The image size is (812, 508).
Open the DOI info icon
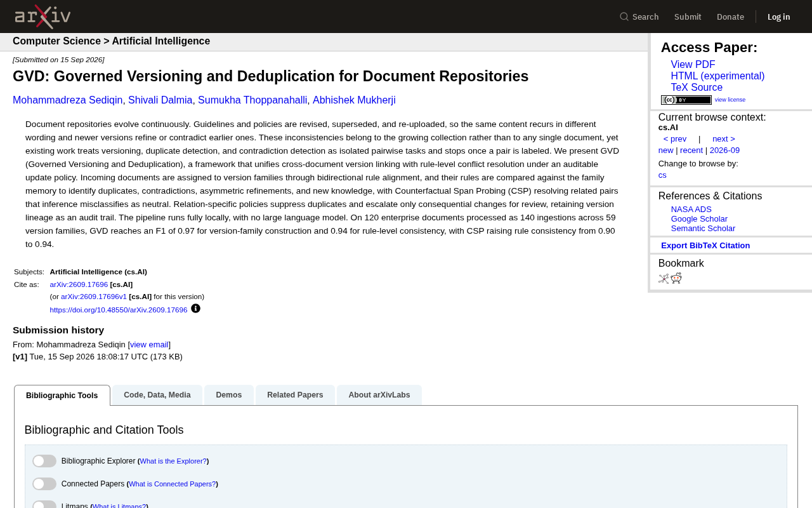[x=195, y=309]
